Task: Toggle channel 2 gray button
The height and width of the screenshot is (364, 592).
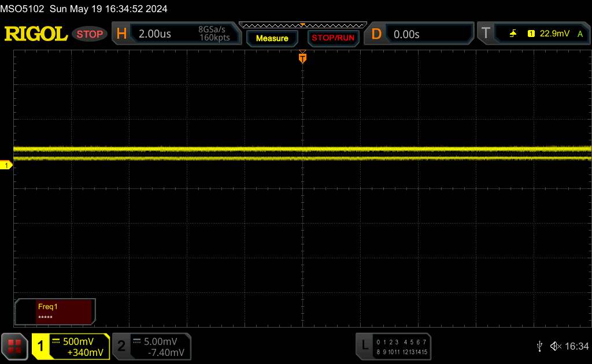Action: pos(121,346)
